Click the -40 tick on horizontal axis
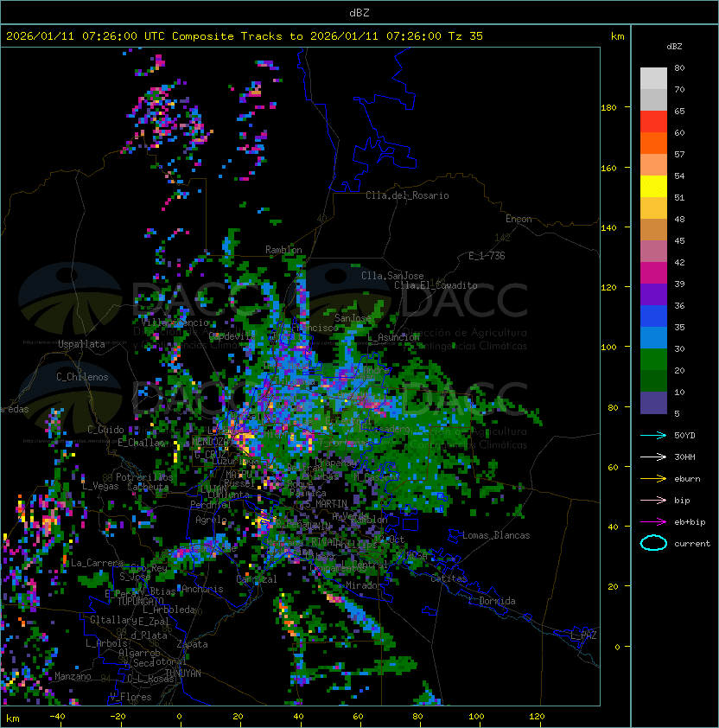Image resolution: width=719 pixels, height=728 pixels. click(57, 717)
